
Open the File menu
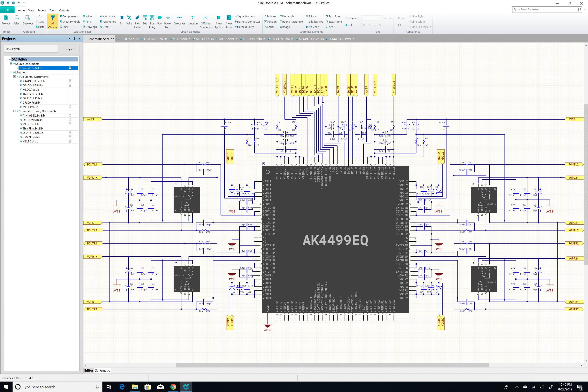pos(7,10)
